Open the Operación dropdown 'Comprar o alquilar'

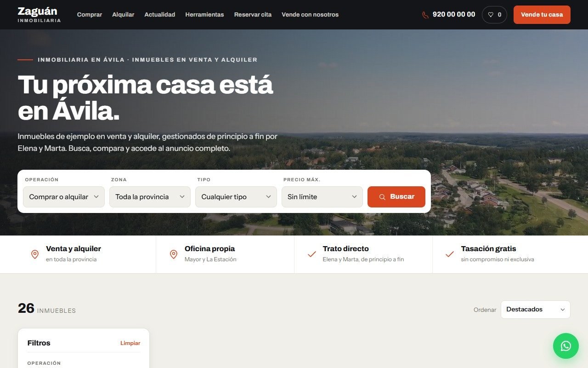64,197
